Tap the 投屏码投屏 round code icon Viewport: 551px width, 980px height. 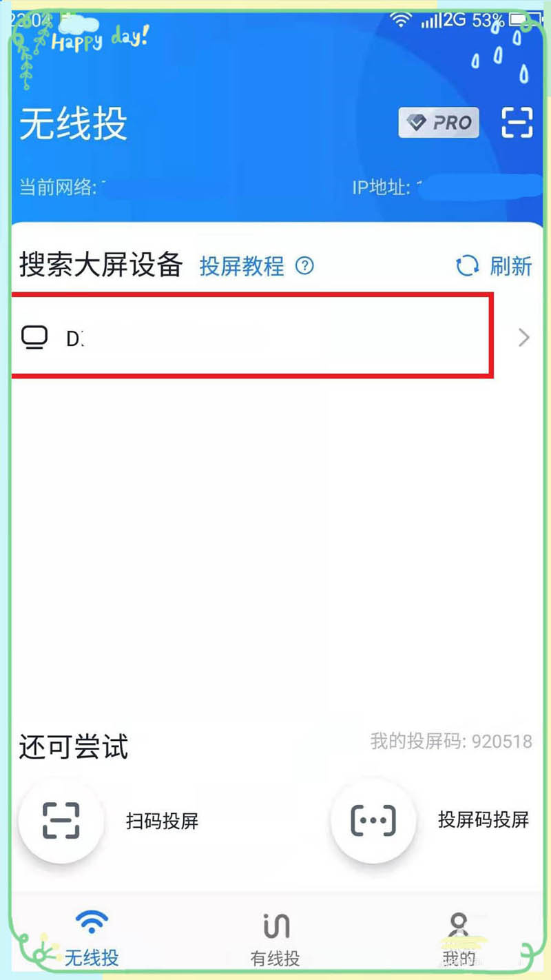click(373, 820)
